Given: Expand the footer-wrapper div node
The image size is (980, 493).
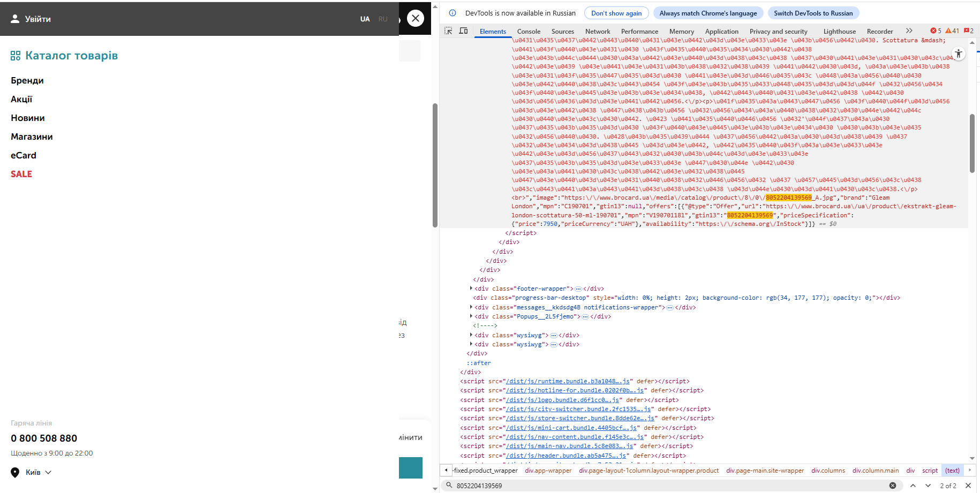Looking at the screenshot, I should pos(471,289).
